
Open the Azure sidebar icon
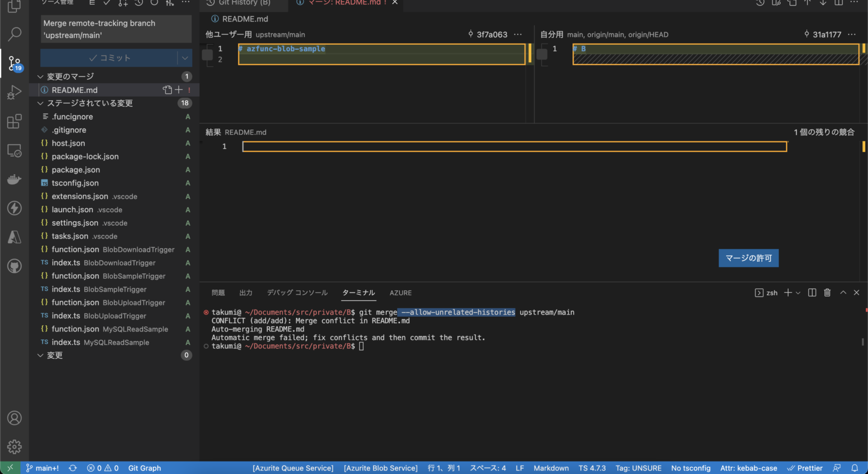(15, 237)
